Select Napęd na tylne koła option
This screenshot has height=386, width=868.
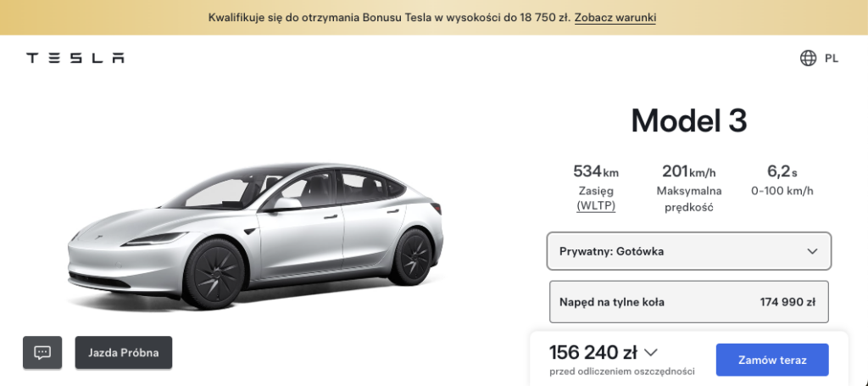(x=688, y=302)
